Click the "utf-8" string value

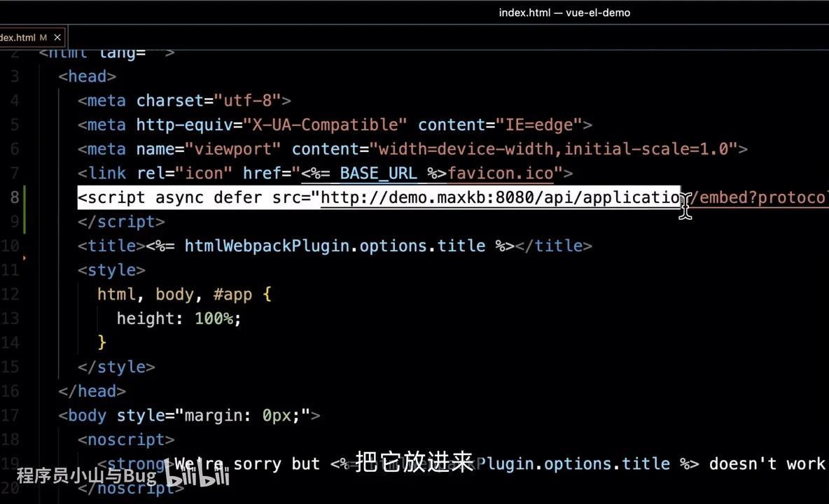click(x=247, y=100)
